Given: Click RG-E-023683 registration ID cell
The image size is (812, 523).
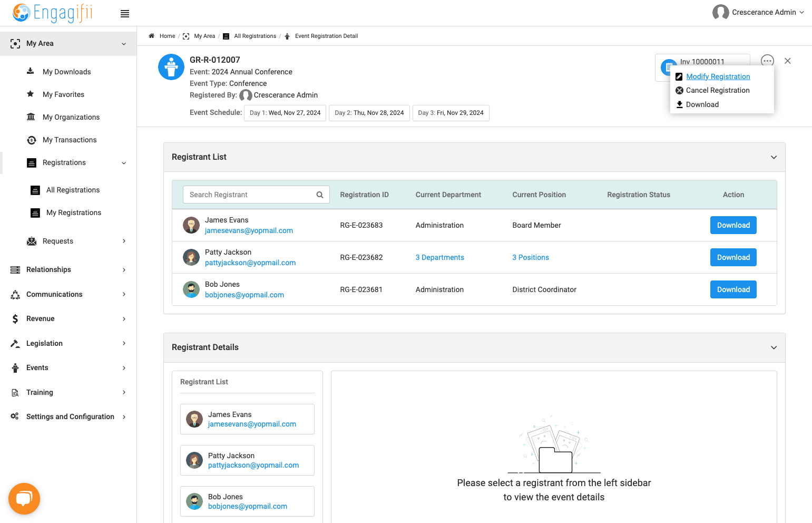Looking at the screenshot, I should [x=361, y=225].
